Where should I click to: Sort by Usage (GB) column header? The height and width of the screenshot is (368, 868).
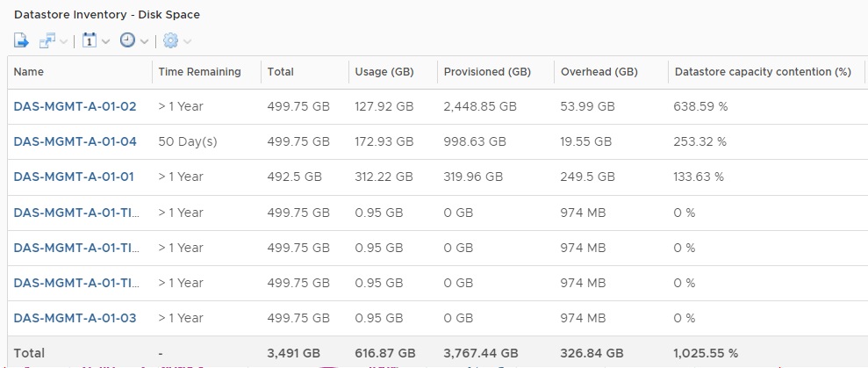pyautogui.click(x=384, y=72)
